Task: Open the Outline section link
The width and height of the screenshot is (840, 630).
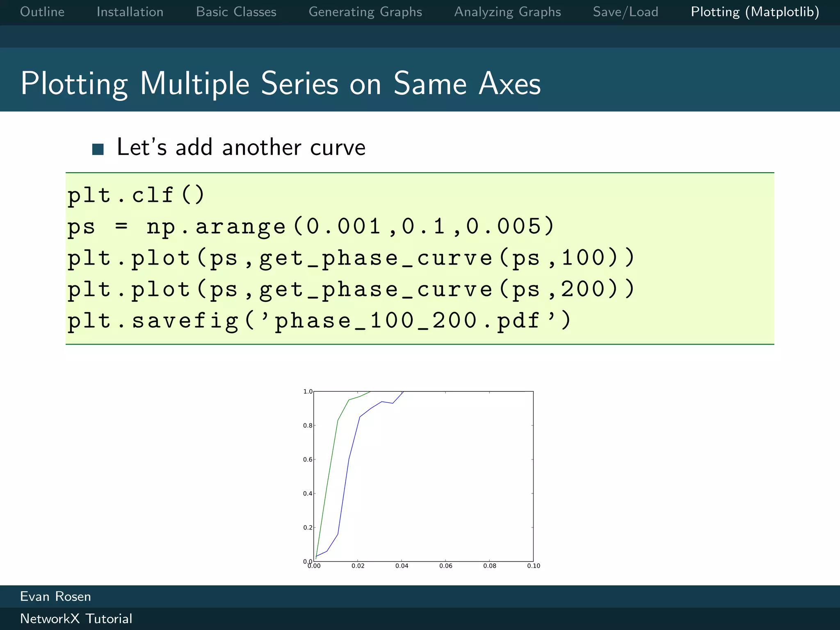Action: [x=42, y=12]
